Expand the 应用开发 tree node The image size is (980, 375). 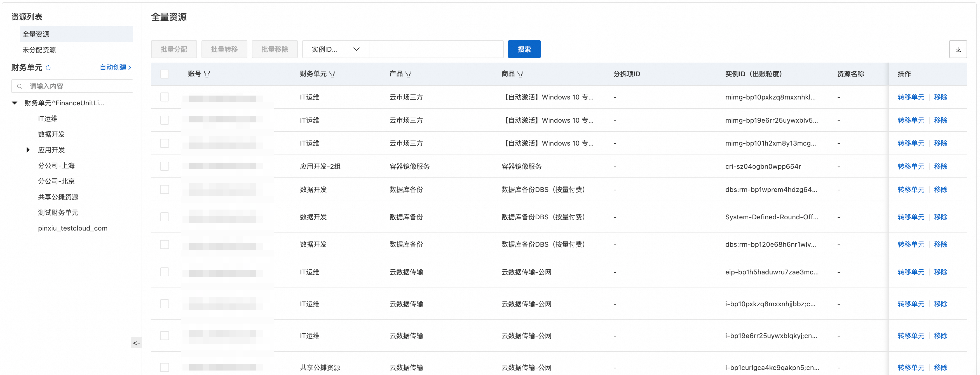(28, 150)
